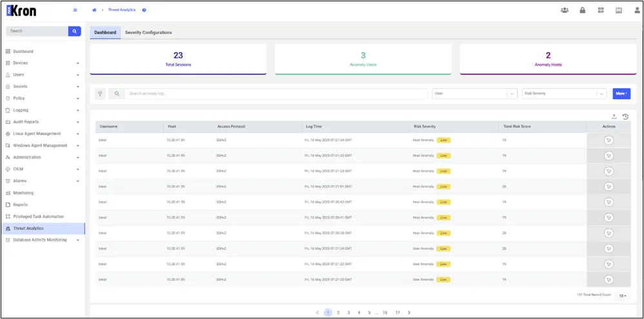Screen dimensions: 644x319
Task: Go to page 17 of results
Action: 397,313
